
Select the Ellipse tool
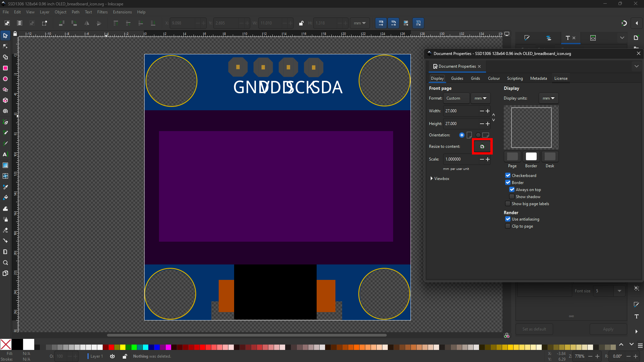(x=5, y=79)
